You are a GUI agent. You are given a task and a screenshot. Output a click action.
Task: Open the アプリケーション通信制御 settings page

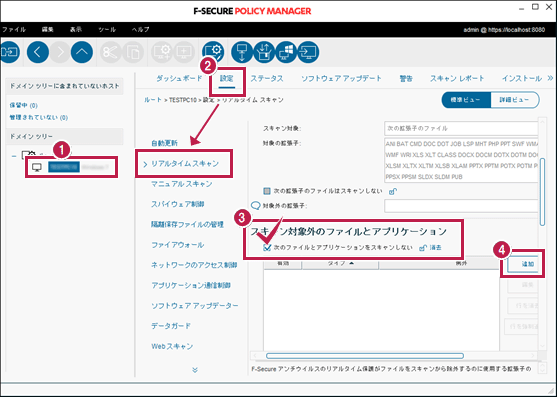[191, 285]
